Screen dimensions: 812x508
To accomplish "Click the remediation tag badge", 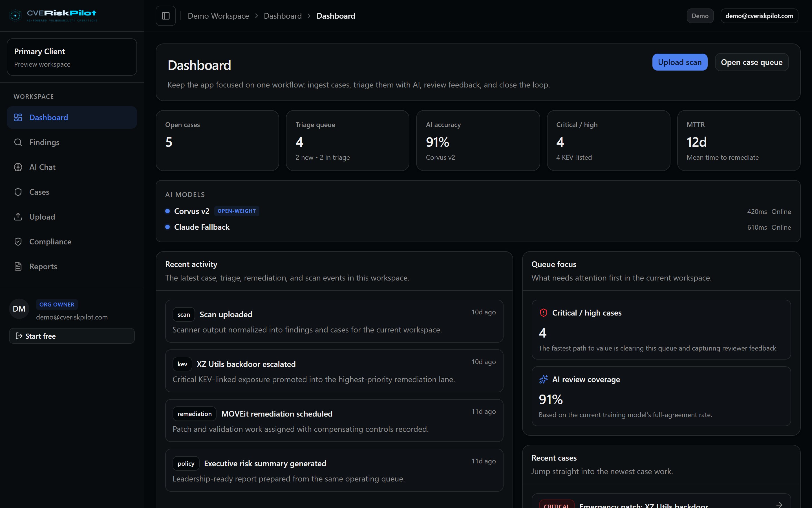I will (x=195, y=414).
